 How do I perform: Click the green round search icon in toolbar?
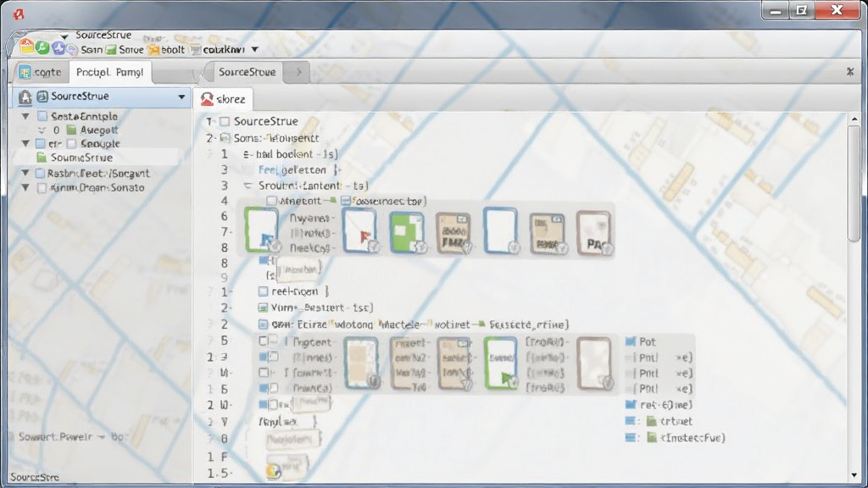point(42,47)
